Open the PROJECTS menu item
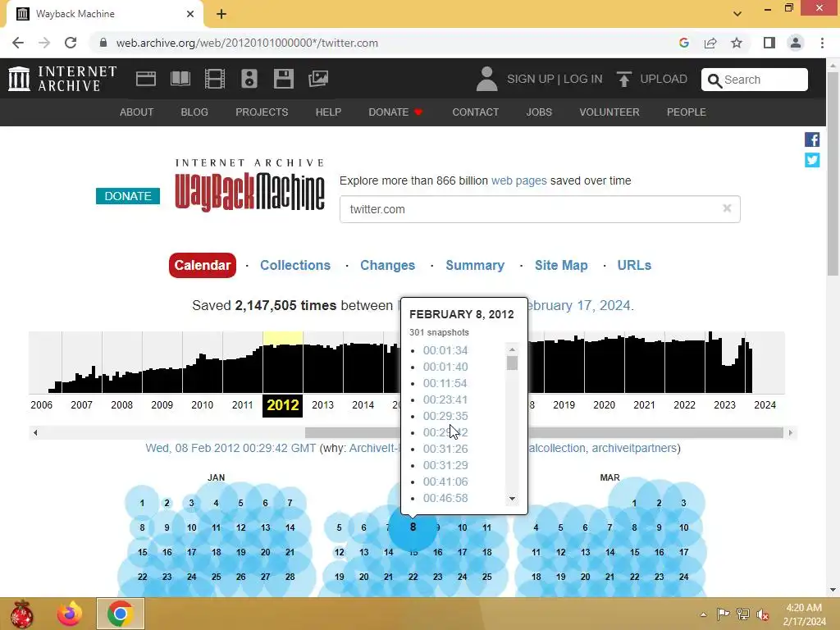Image resolution: width=840 pixels, height=630 pixels. pos(262,112)
